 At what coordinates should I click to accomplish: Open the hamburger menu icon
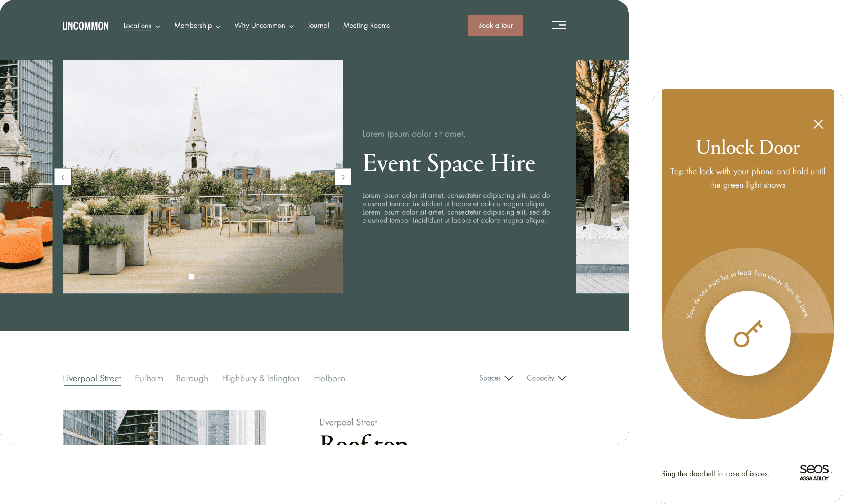click(559, 25)
